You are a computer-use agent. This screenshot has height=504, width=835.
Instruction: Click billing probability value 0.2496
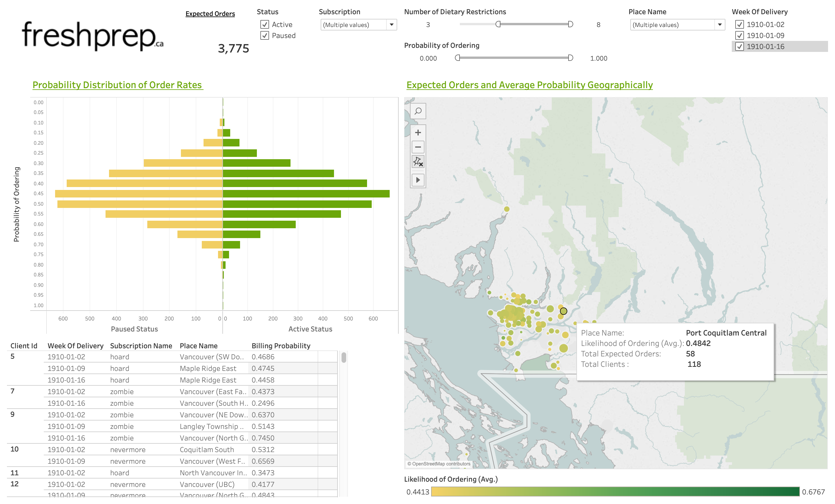pyautogui.click(x=263, y=403)
